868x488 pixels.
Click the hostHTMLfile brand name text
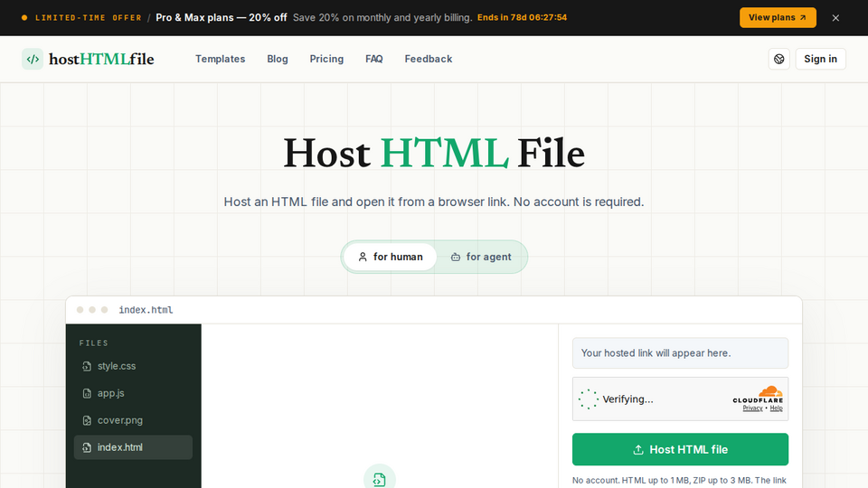click(x=101, y=60)
